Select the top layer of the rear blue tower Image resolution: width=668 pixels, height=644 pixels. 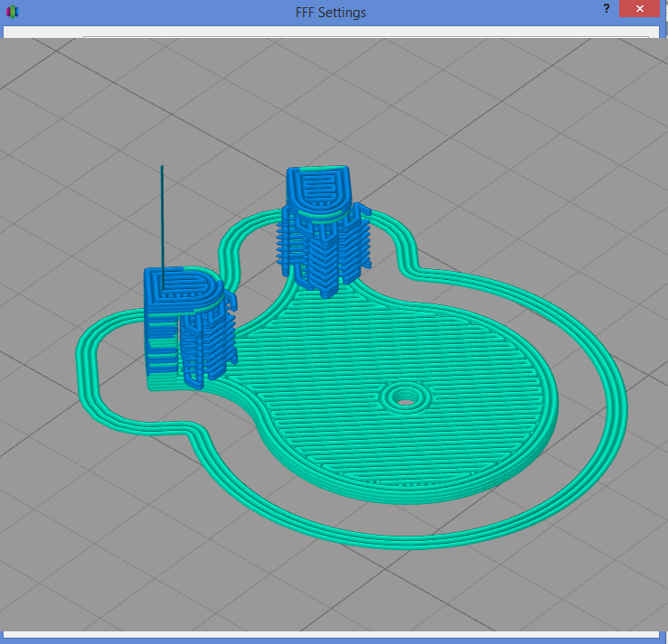[x=317, y=188]
